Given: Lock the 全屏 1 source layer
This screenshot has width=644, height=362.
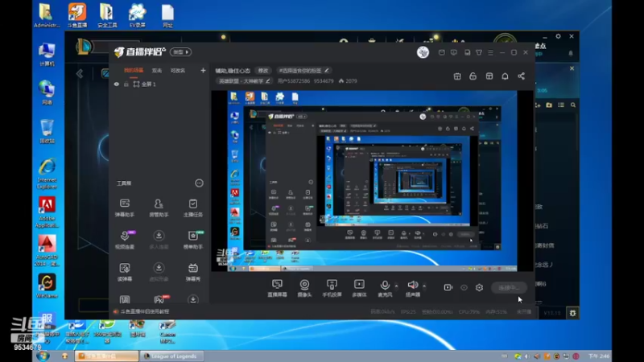Looking at the screenshot, I should tap(126, 84).
